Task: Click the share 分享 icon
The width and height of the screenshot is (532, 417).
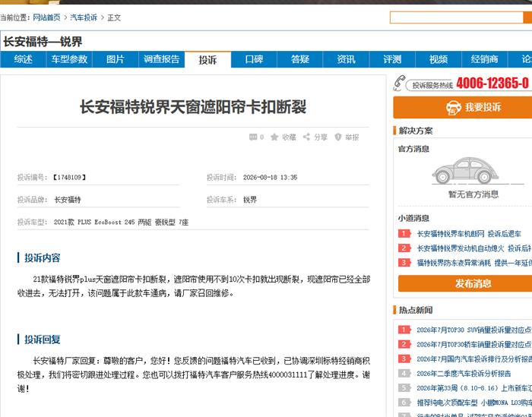Action: pyautogui.click(x=306, y=137)
